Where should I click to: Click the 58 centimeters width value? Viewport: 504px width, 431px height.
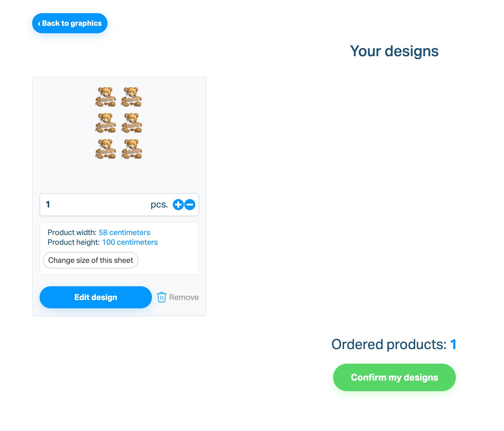(124, 232)
